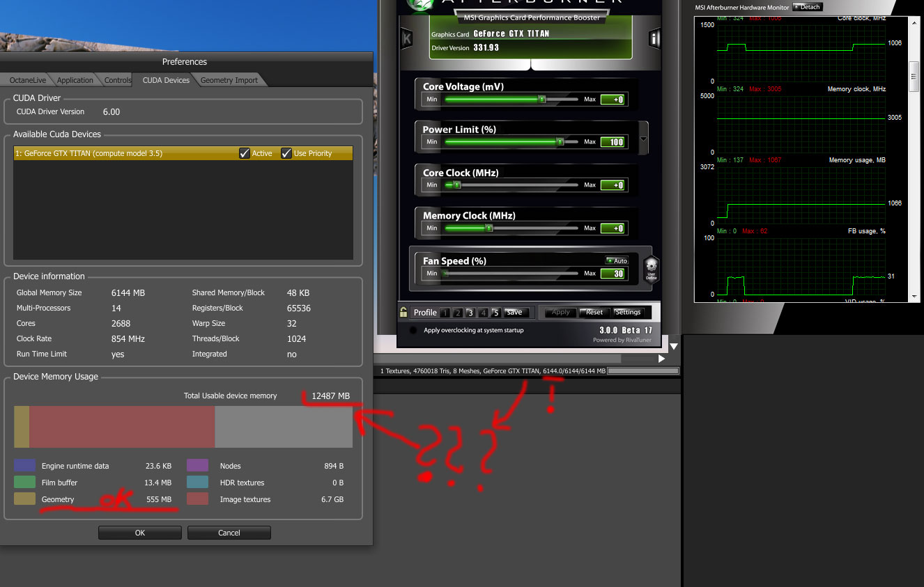
Task: Select Afterburner profile slot 1
Action: [x=445, y=313]
